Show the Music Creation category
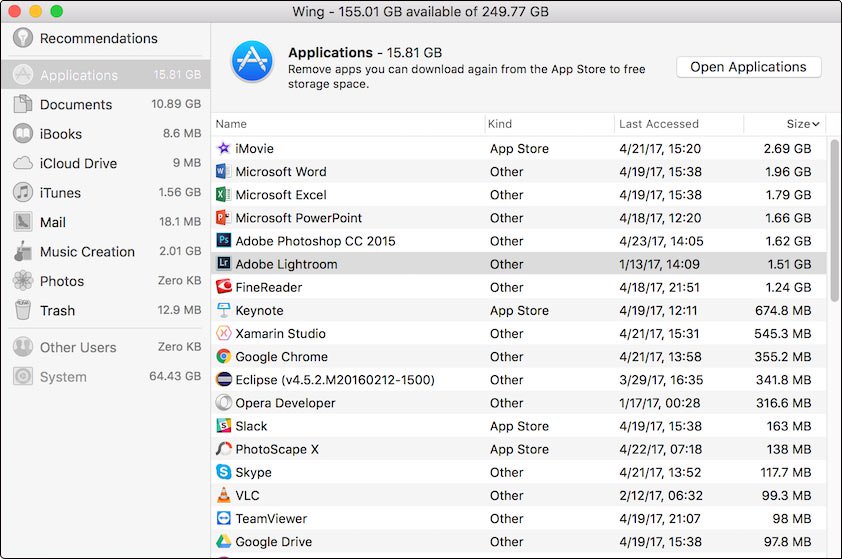The height and width of the screenshot is (559, 842). point(106,251)
